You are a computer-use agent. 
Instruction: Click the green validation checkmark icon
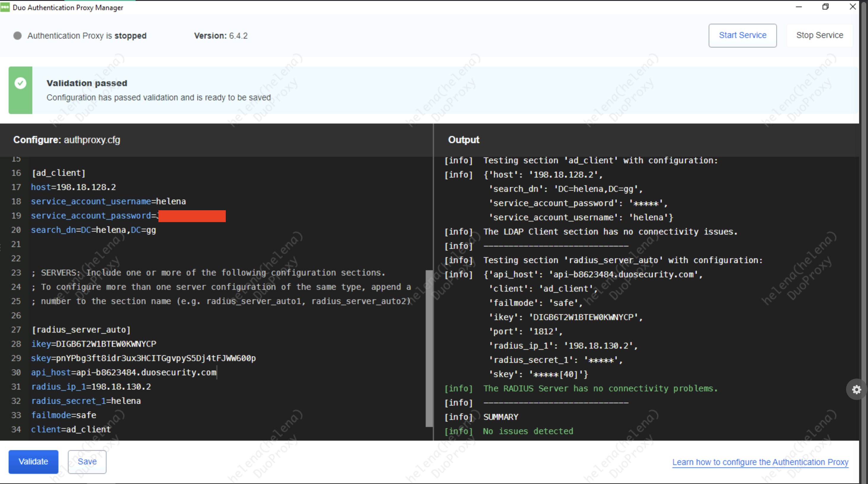20,83
